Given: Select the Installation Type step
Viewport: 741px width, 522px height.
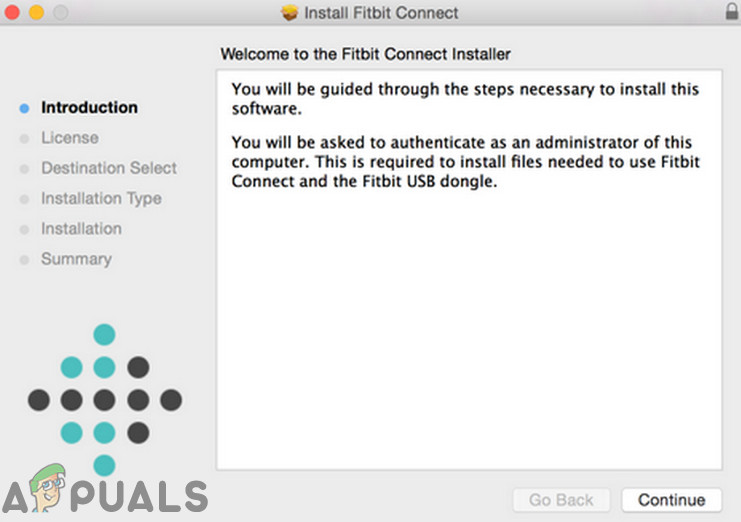Looking at the screenshot, I should point(100,198).
